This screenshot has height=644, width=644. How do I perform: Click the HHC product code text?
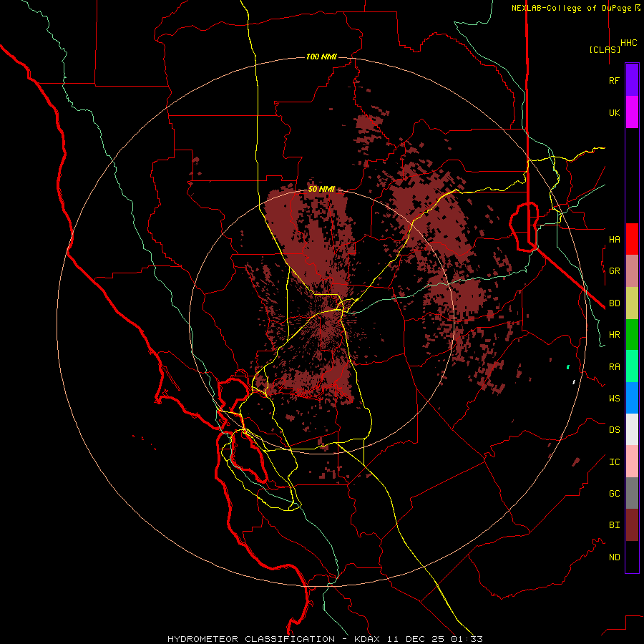point(628,43)
